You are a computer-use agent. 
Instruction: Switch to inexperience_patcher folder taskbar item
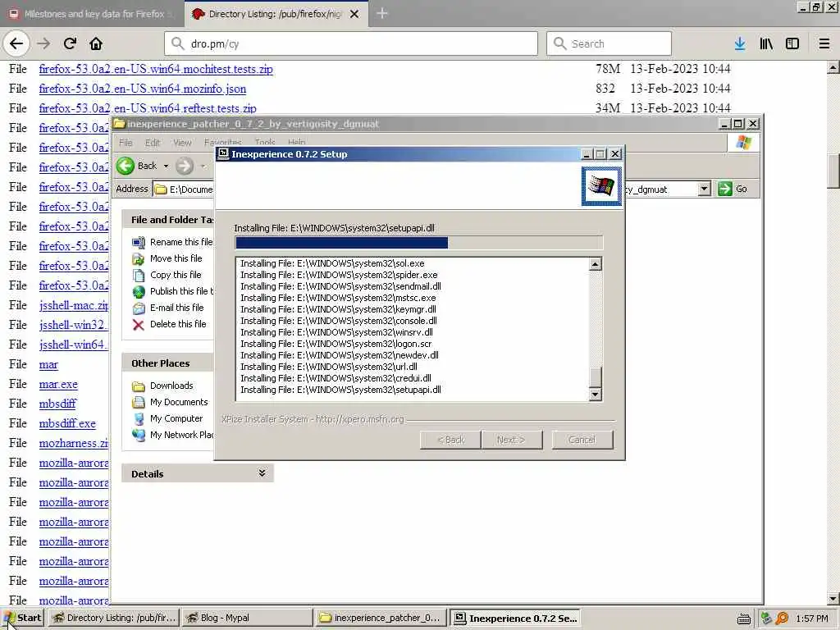coord(381,618)
